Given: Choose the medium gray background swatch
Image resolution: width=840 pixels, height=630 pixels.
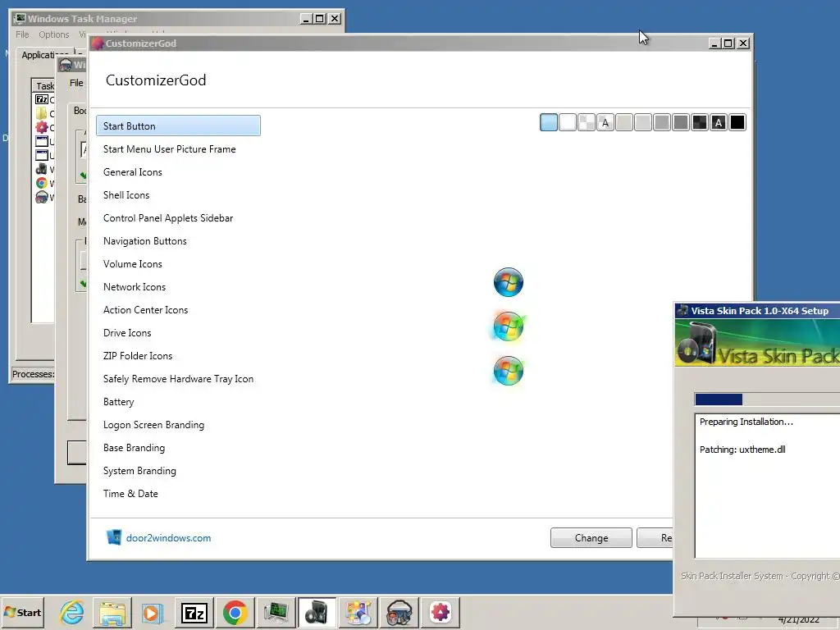Looking at the screenshot, I should pyautogui.click(x=662, y=123).
